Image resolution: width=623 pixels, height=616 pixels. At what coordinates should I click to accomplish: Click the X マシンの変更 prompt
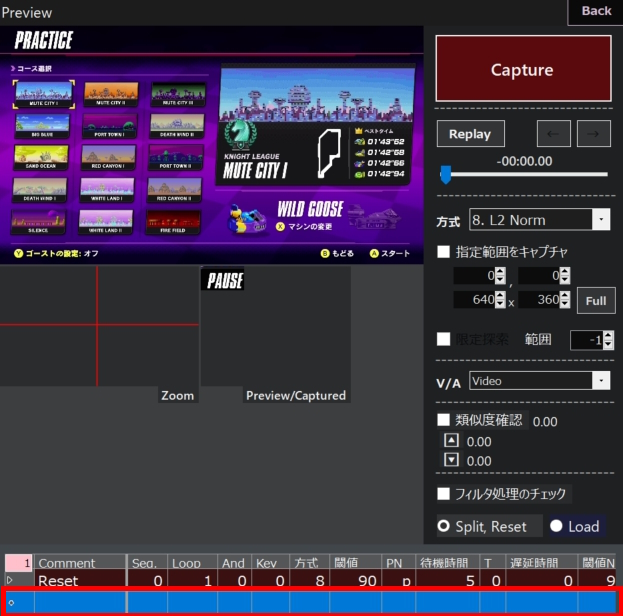click(304, 227)
